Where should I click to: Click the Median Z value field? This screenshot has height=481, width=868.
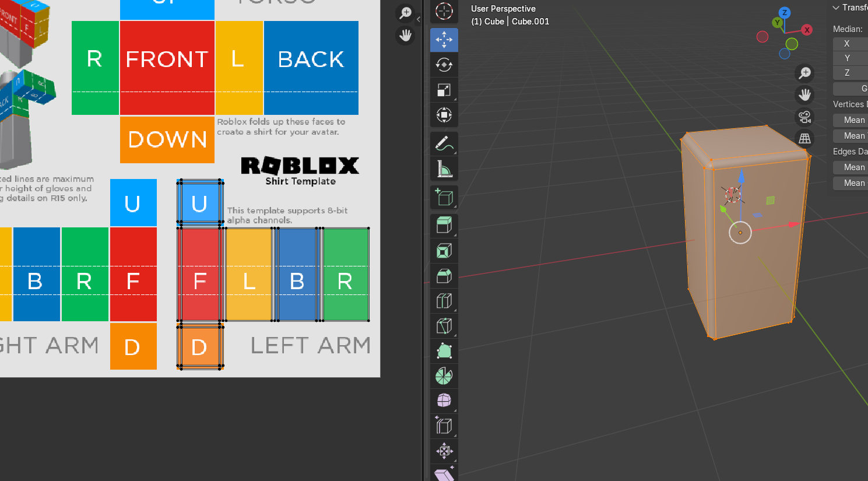click(x=851, y=73)
